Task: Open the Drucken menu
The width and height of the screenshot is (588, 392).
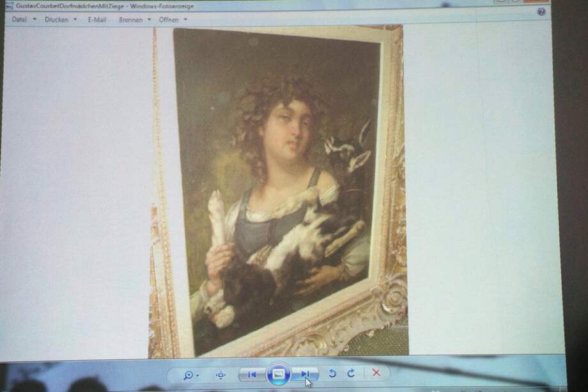Action: coord(59,20)
